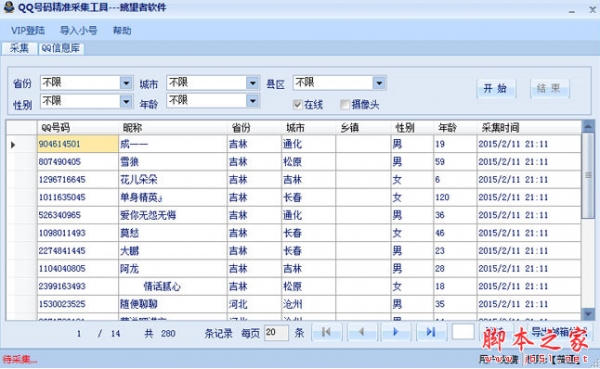600x369 pixels.
Task: Select QQ number 2399163493 cell
Action: tap(78, 286)
